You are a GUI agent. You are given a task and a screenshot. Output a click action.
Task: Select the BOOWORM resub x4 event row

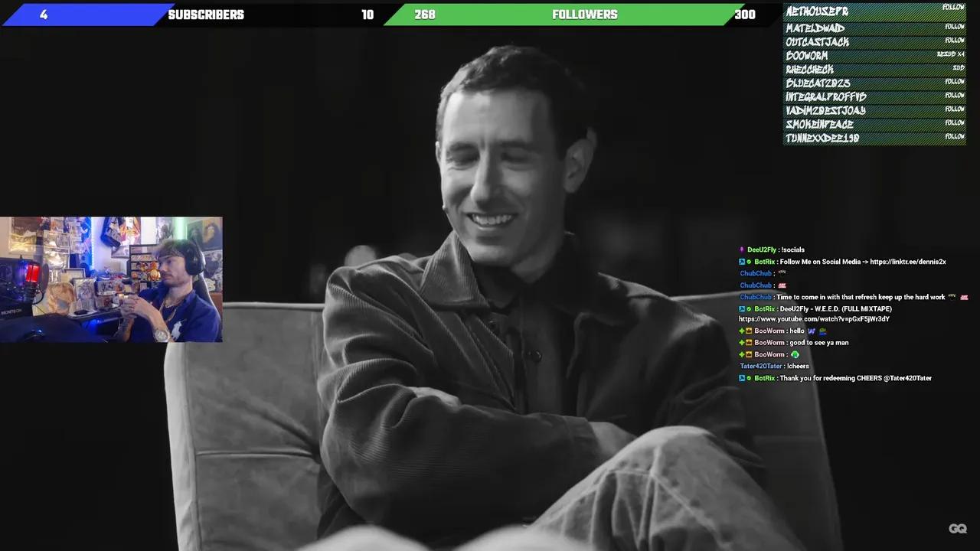(875, 56)
